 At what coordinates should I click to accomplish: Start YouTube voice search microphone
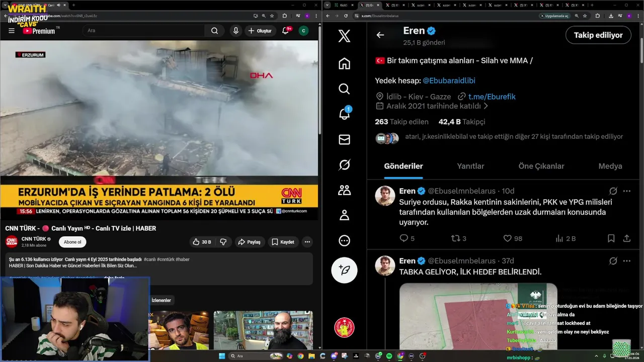pyautogui.click(x=235, y=31)
